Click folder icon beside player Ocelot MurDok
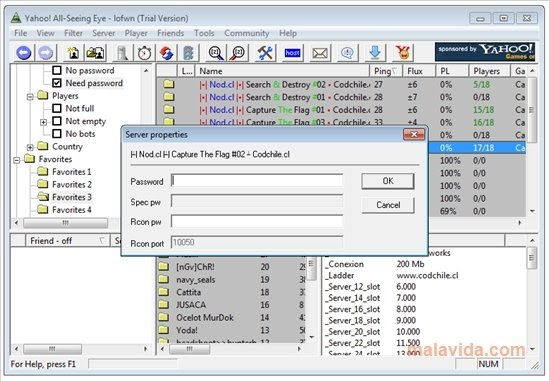The image size is (549, 381). coord(163,317)
